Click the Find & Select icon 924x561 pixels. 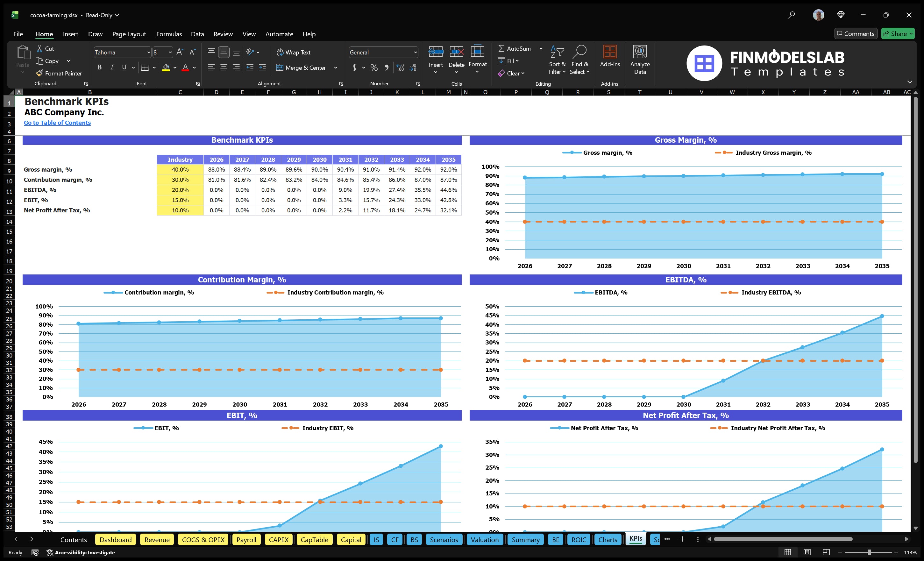coord(579,60)
